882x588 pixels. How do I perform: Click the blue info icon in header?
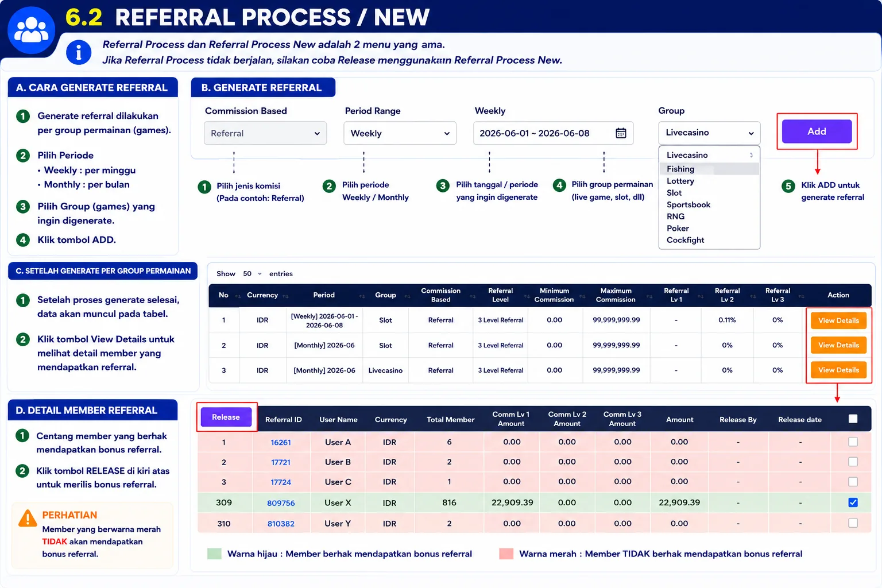click(79, 52)
